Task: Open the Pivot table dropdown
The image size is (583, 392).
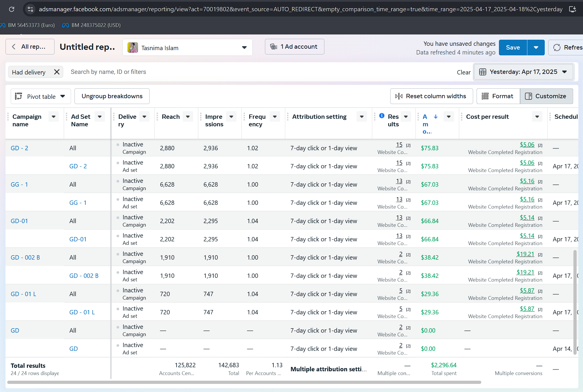Action: (x=41, y=96)
